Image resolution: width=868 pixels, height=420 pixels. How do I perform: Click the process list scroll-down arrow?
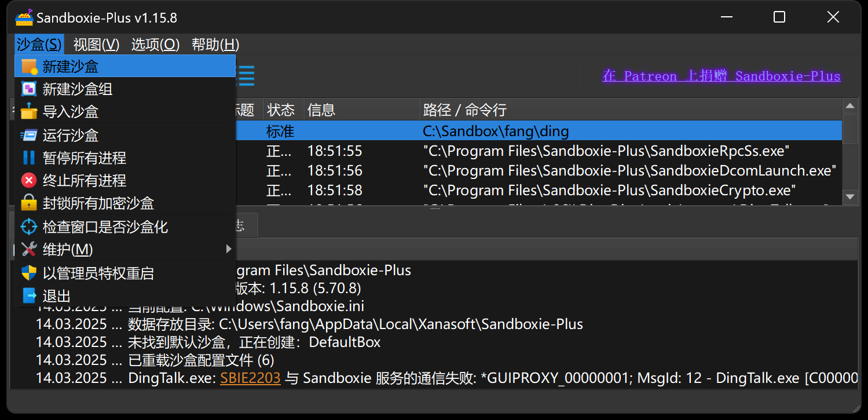850,197
